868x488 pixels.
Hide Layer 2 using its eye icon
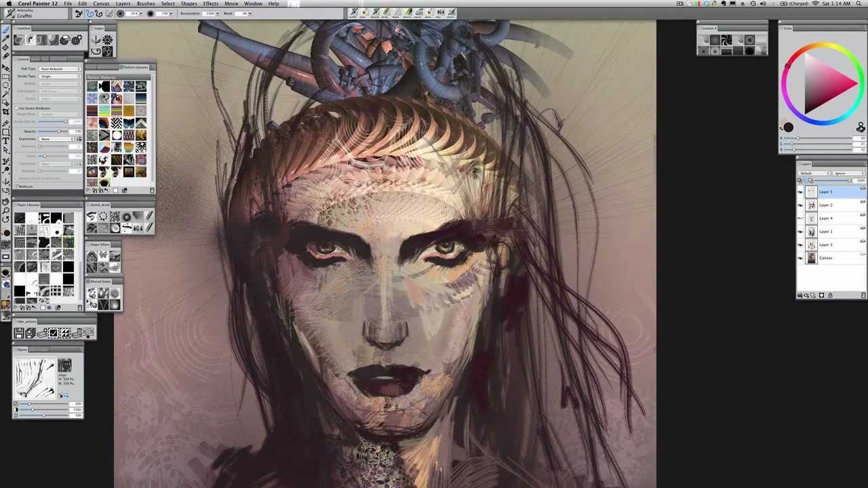pyautogui.click(x=800, y=205)
